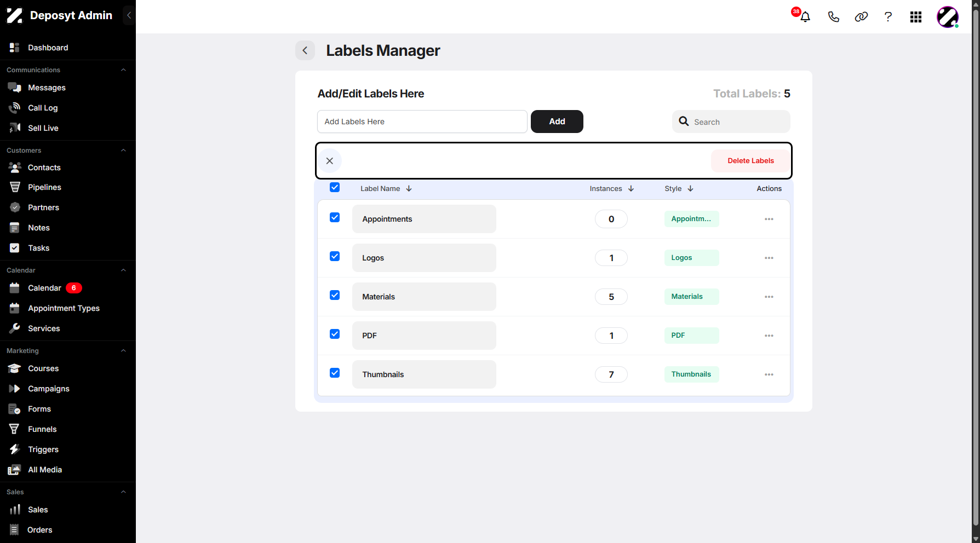Sort by Label Name column arrow
The image size is (980, 543).
409,189
